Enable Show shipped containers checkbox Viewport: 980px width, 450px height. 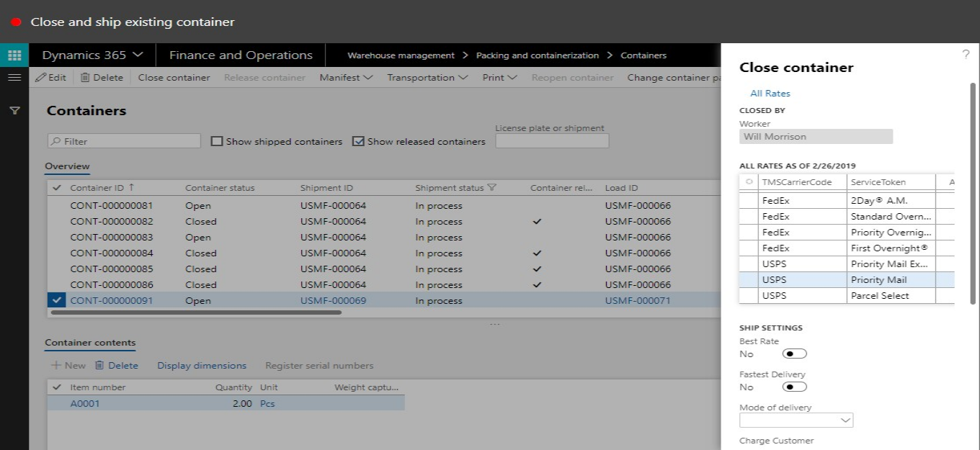[x=217, y=142]
